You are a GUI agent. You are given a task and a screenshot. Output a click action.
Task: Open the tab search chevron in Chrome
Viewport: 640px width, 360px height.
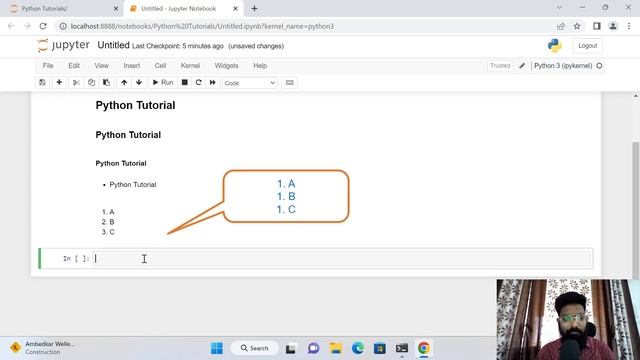tap(560, 8)
